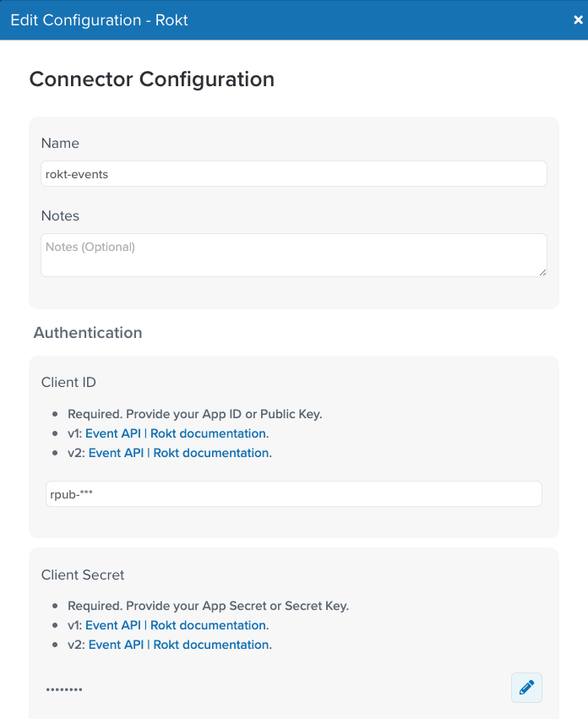Select the Authentication section heading
This screenshot has width=588, height=719.
tap(88, 332)
